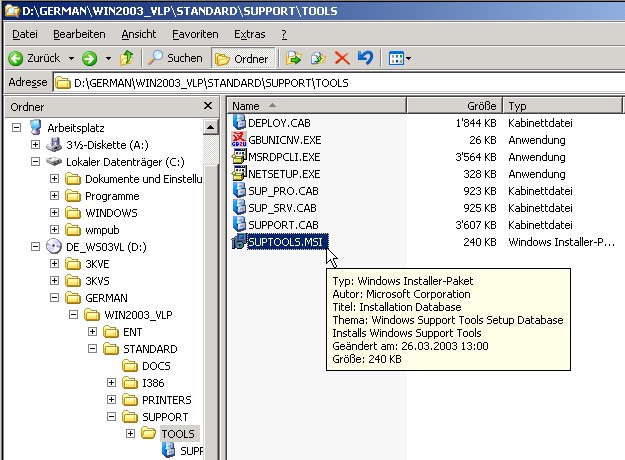Click the folder tree scroll up arrow
This screenshot has width=625, height=460.
click(210, 128)
